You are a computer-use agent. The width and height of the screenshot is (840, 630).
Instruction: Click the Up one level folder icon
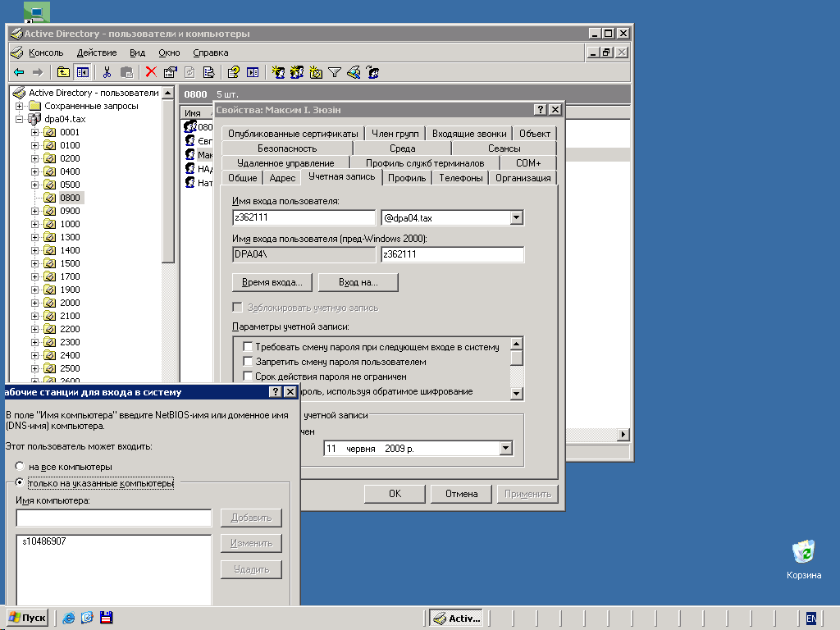pyautogui.click(x=63, y=72)
